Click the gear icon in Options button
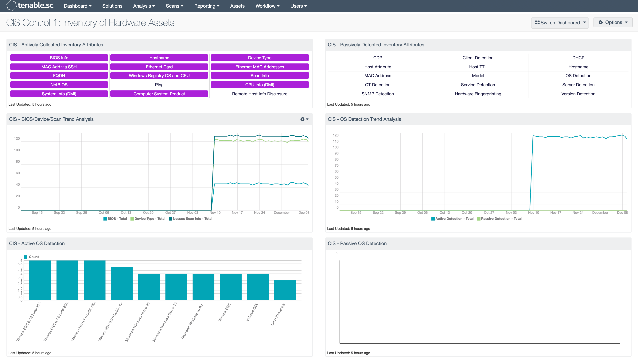 pyautogui.click(x=601, y=22)
